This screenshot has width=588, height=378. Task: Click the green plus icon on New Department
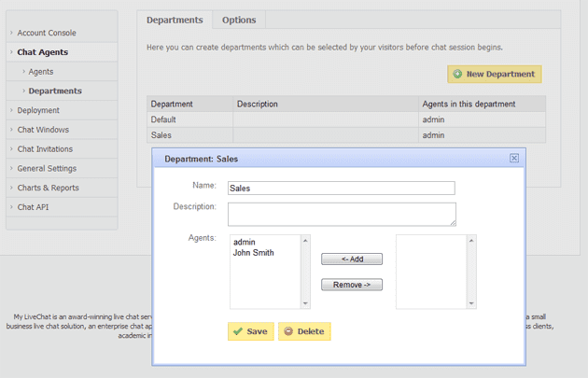(457, 74)
